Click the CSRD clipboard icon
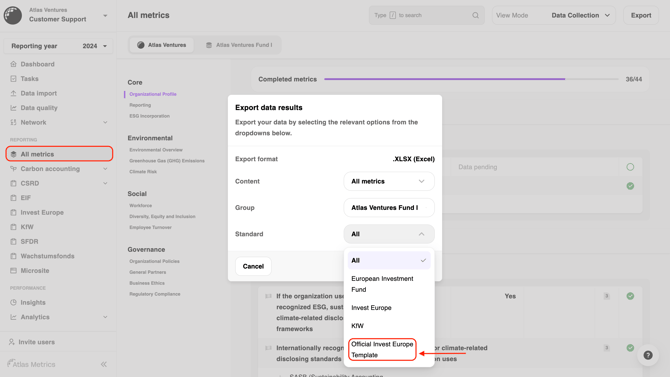Viewport: 670px width, 377px height. (13, 183)
